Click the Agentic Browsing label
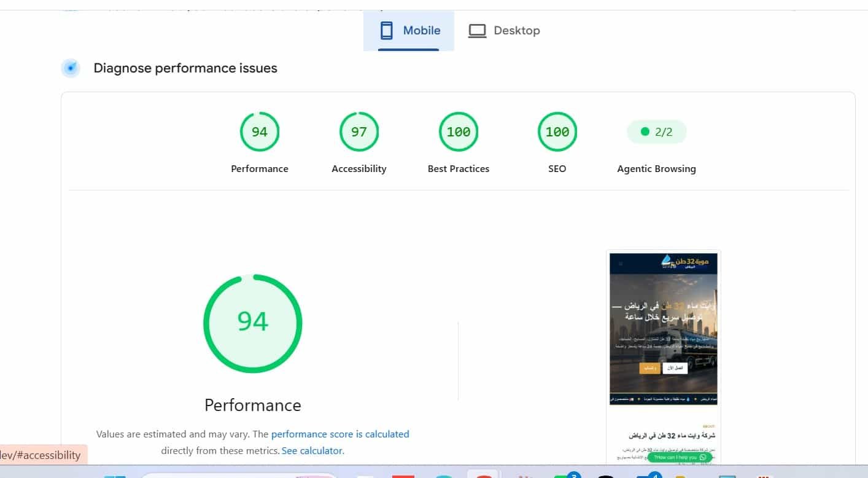 click(x=657, y=169)
